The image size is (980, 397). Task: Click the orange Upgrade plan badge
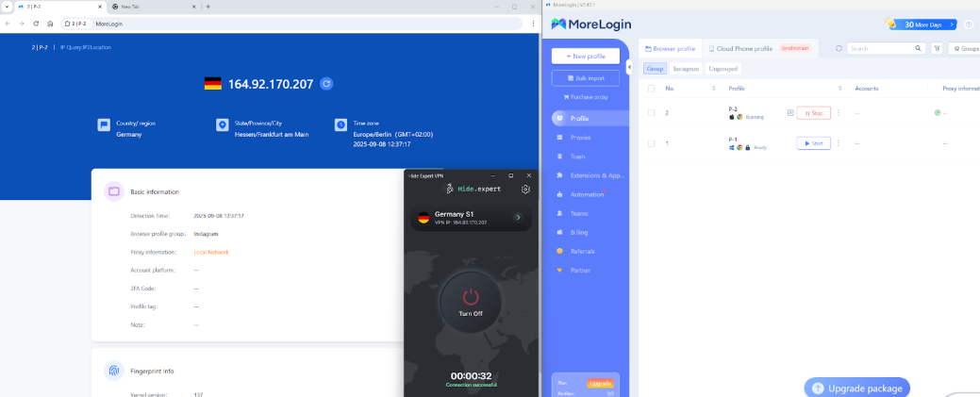[x=599, y=383]
